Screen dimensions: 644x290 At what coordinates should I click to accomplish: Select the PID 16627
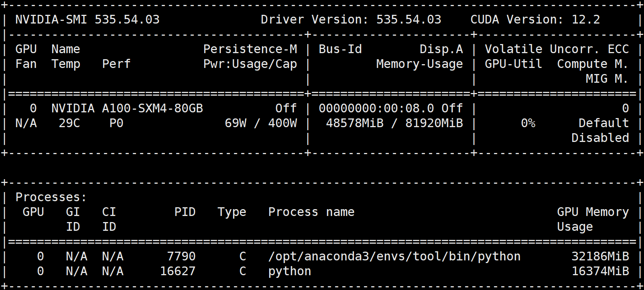(x=178, y=271)
